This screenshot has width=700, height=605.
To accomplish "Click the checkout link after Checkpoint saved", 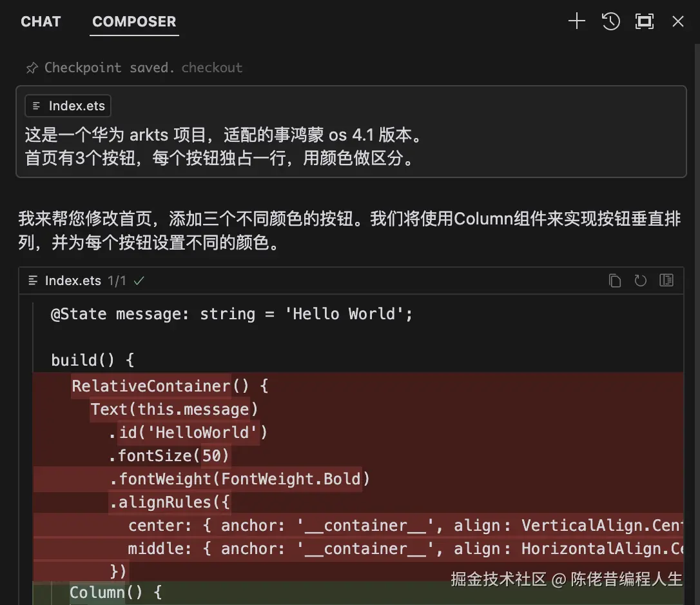I will pyautogui.click(x=211, y=67).
